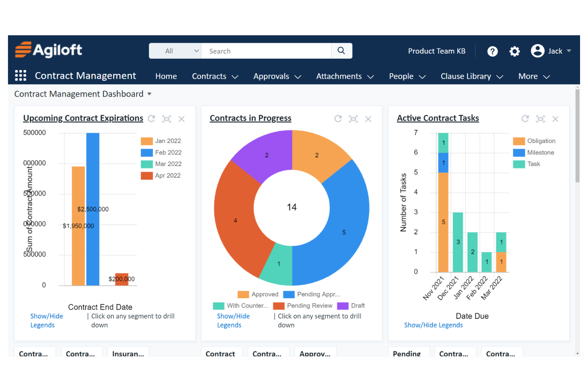The height and width of the screenshot is (392, 588).
Task: Expand Contracts in Progress to full screen
Action: point(353,119)
